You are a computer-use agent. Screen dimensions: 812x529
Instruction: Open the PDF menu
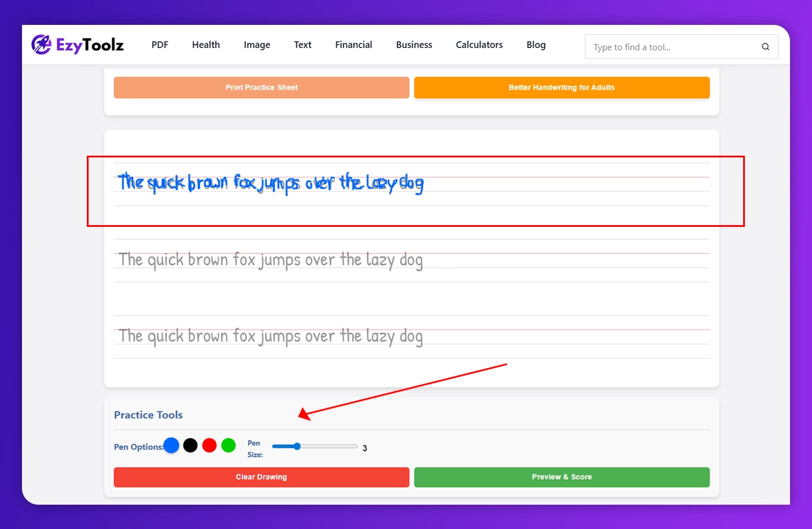160,45
